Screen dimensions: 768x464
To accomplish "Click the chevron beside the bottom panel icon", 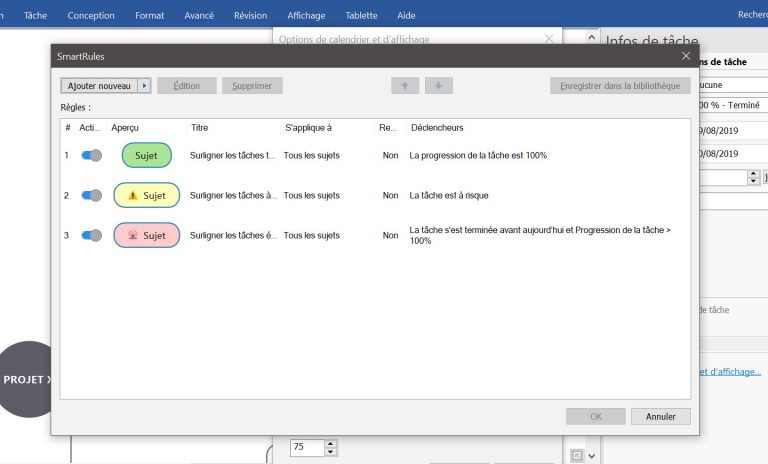I will pos(591,456).
